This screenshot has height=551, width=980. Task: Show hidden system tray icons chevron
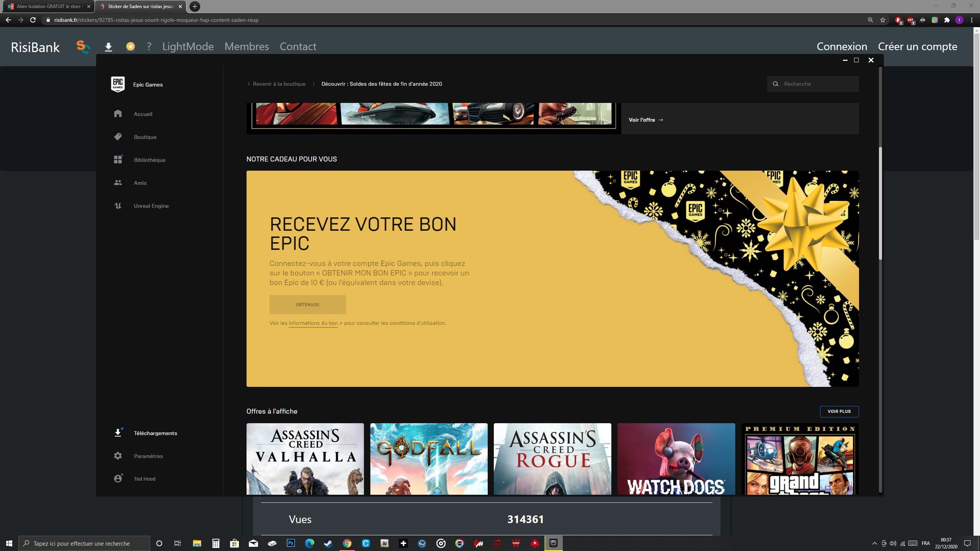pyautogui.click(x=874, y=543)
